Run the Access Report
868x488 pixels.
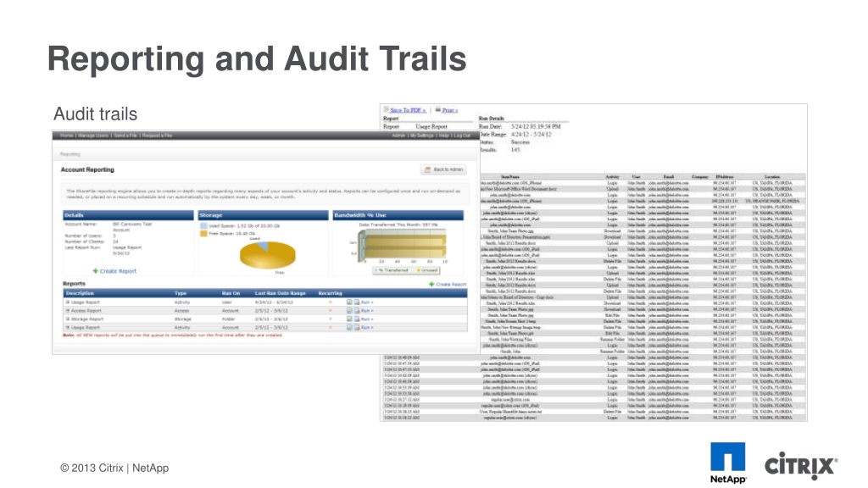(x=367, y=311)
